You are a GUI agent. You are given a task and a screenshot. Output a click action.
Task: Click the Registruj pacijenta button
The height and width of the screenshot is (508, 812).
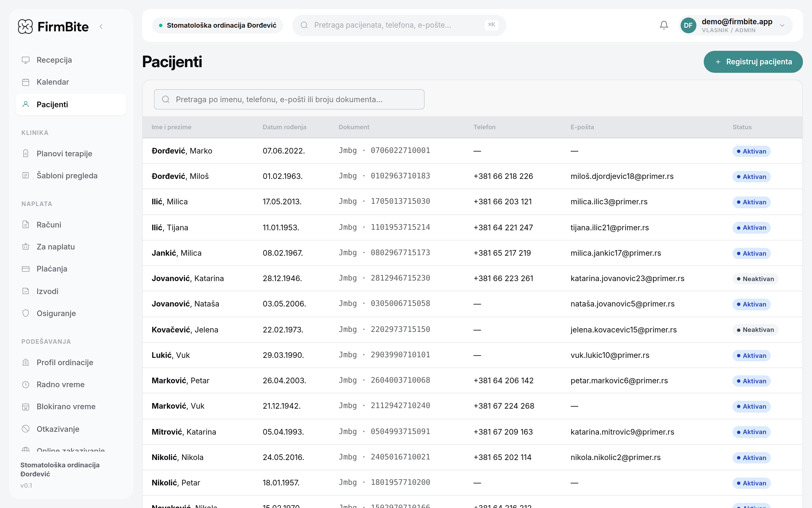click(753, 62)
